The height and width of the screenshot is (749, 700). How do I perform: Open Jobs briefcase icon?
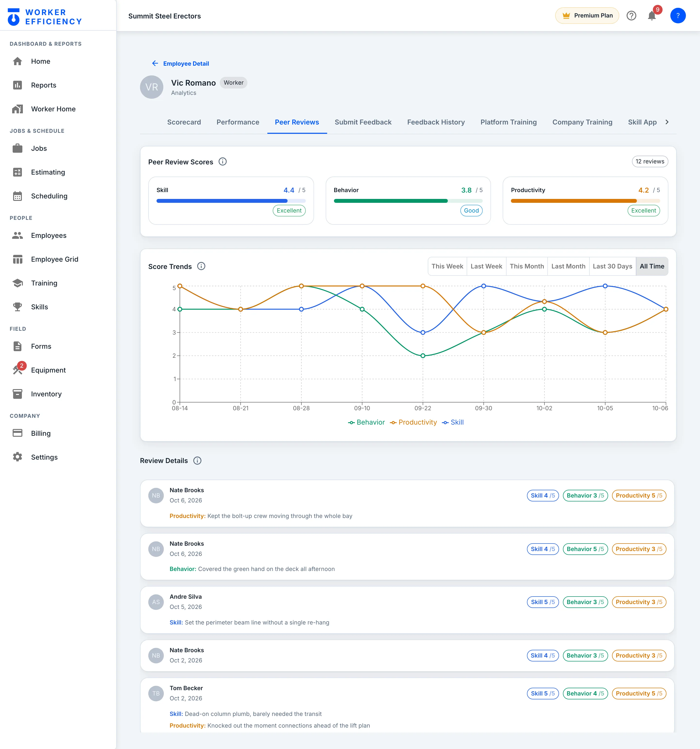pyautogui.click(x=17, y=148)
